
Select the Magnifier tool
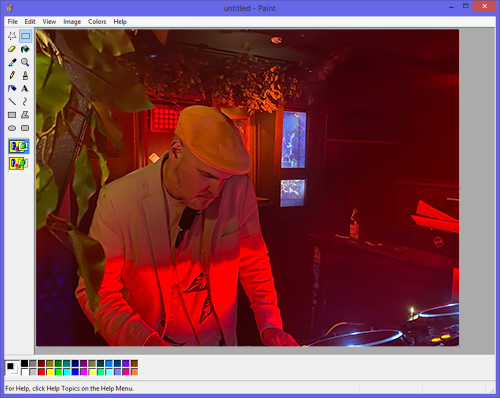click(x=25, y=62)
